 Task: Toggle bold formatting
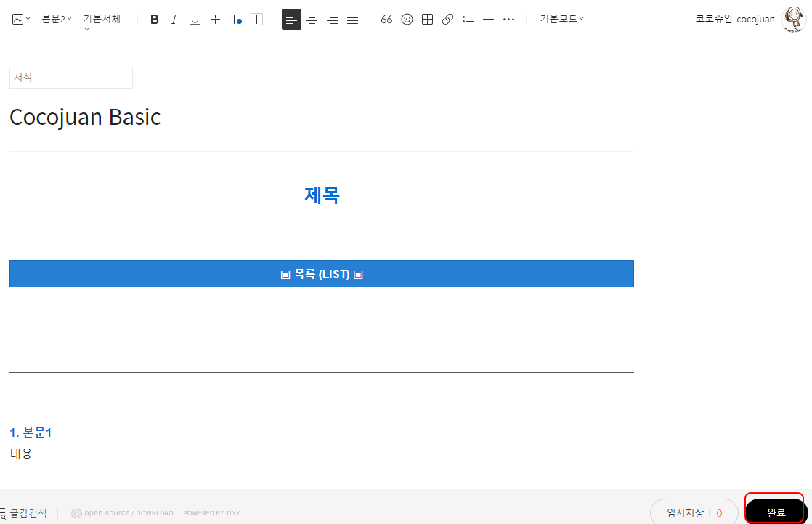pyautogui.click(x=154, y=20)
